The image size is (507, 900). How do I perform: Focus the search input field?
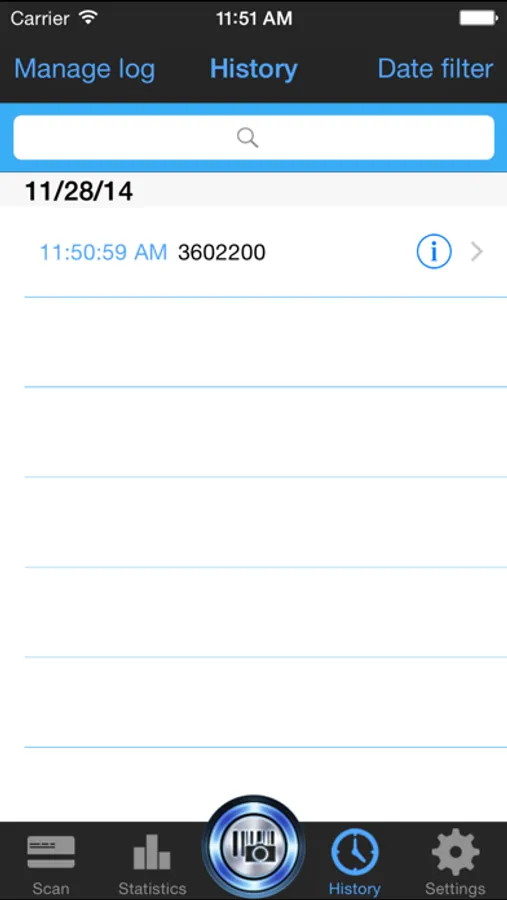pyautogui.click(x=254, y=138)
